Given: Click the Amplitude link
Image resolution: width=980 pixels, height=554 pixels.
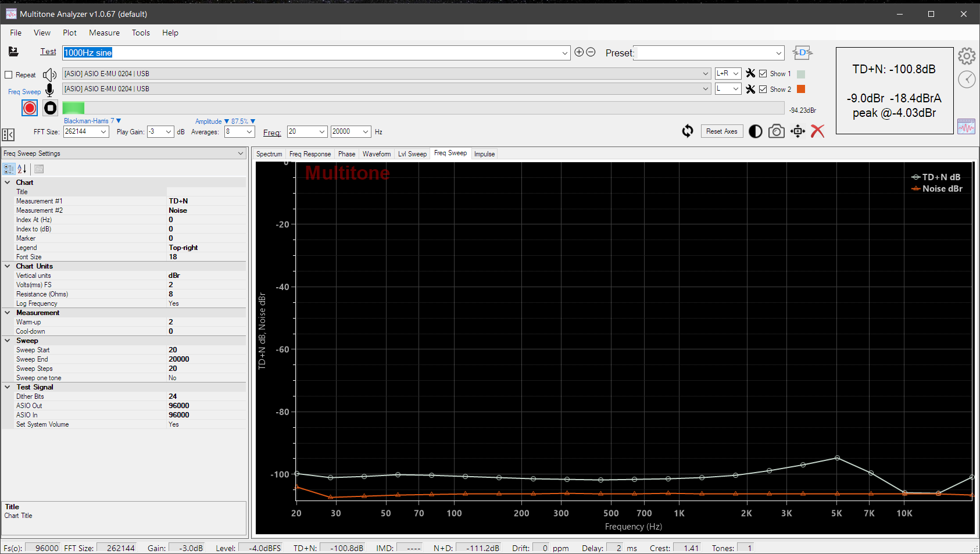Looking at the screenshot, I should pyautogui.click(x=208, y=121).
